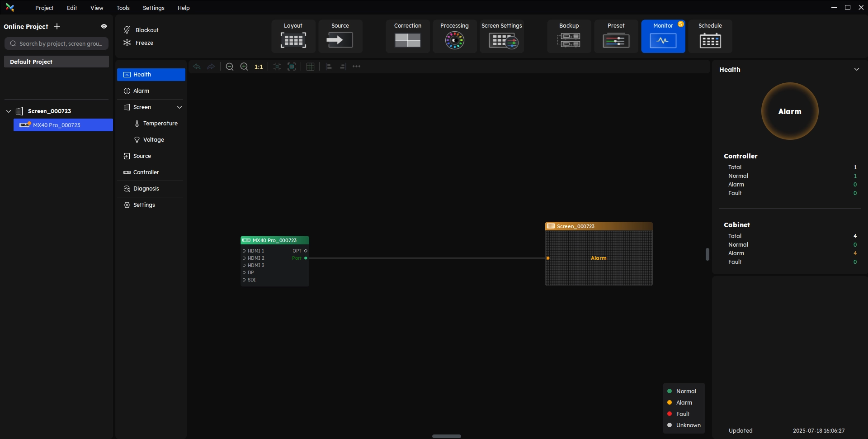Collapse the Health panel chevron

[x=856, y=70]
